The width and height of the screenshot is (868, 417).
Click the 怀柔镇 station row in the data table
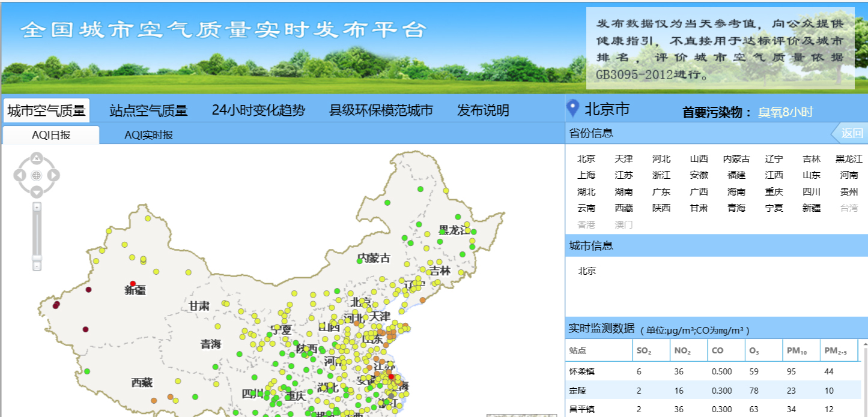coord(581,371)
